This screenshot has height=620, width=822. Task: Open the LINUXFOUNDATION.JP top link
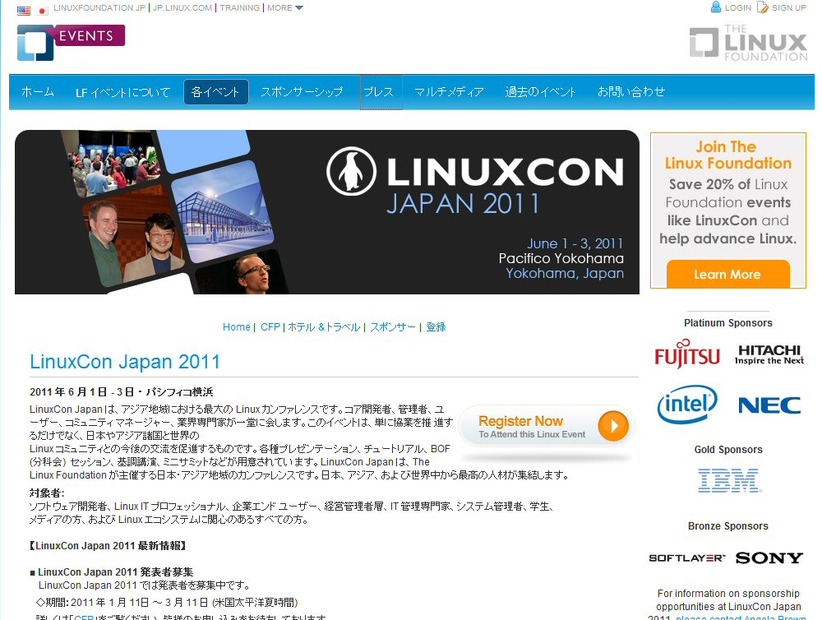(x=100, y=8)
